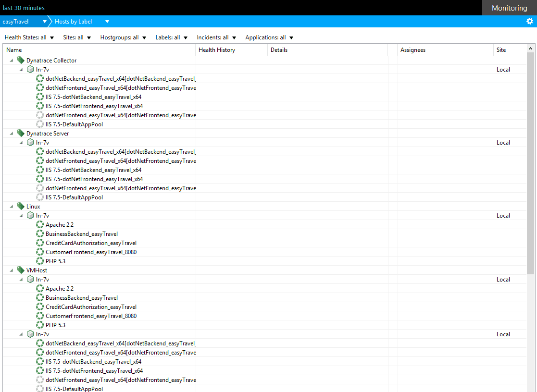537x392 pixels.
Task: Open the Health States filter dropdown
Action: tap(29, 37)
